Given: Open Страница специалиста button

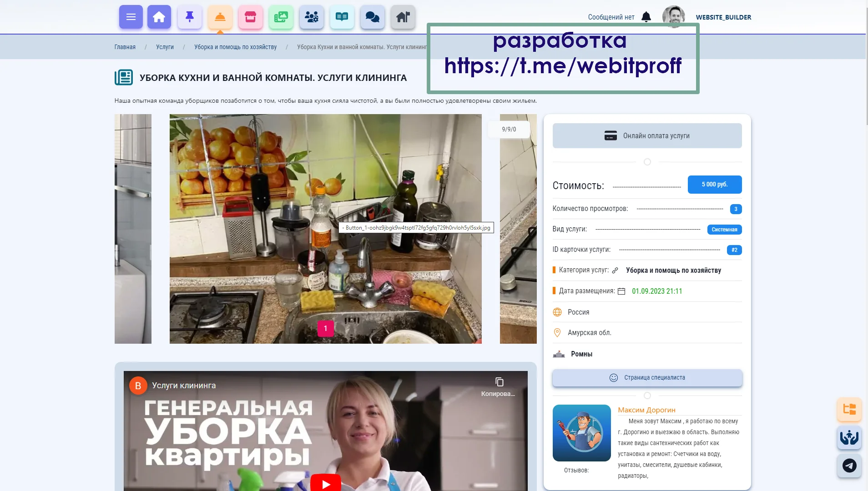Looking at the screenshot, I should [x=647, y=378].
